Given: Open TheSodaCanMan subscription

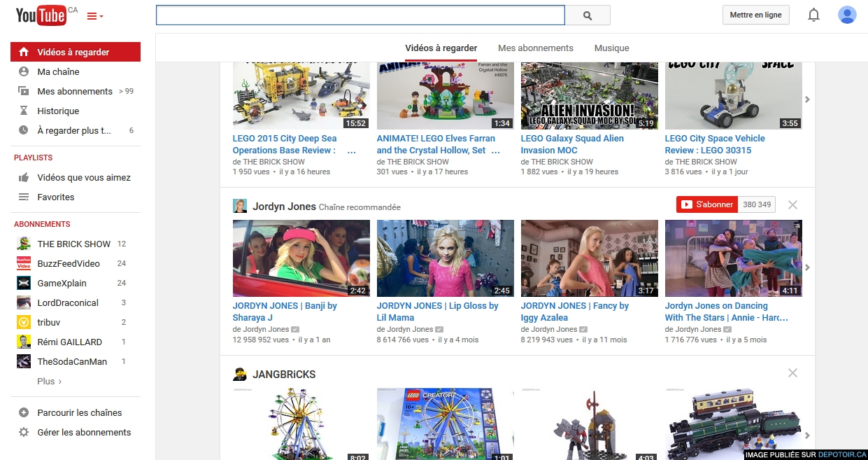Looking at the screenshot, I should click(x=76, y=361).
